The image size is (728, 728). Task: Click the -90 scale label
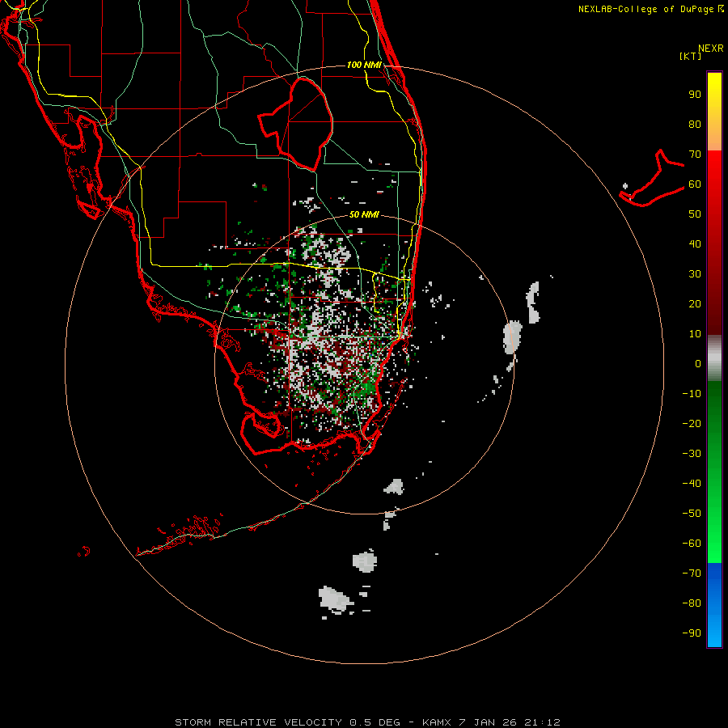692,633
